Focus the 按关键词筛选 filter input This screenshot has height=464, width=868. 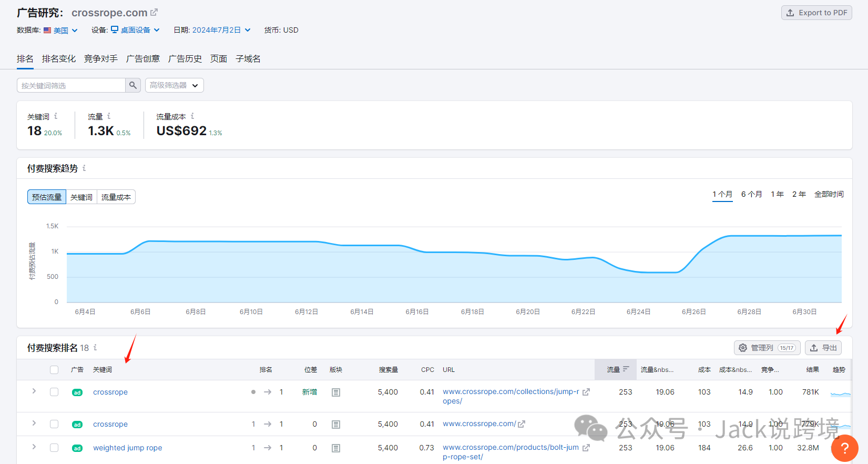[x=71, y=85]
